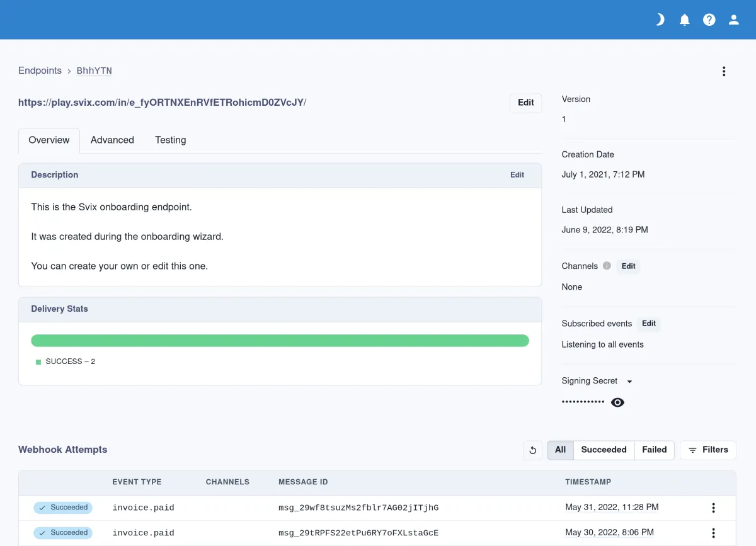
Task: Open actions menu for May 30 attempt
Action: click(x=713, y=533)
